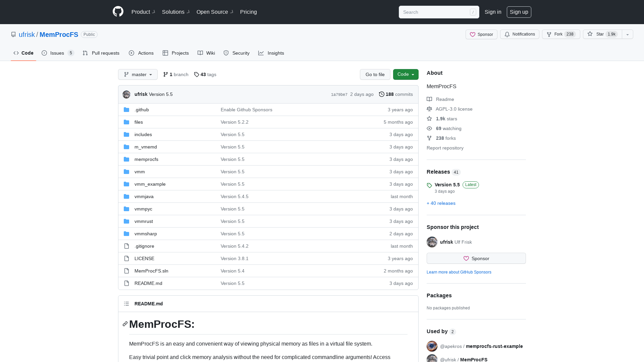Click the files folder icon
The image size is (644, 362).
point(126,122)
